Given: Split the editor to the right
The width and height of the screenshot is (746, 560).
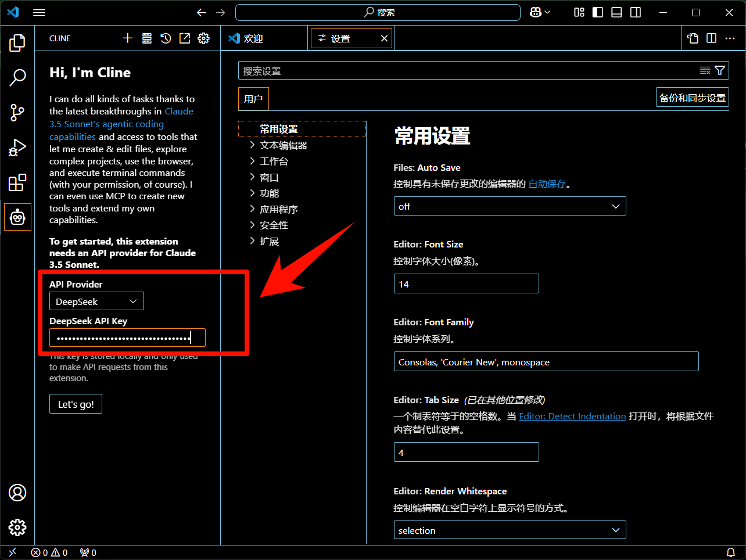Looking at the screenshot, I should pyautogui.click(x=711, y=38).
